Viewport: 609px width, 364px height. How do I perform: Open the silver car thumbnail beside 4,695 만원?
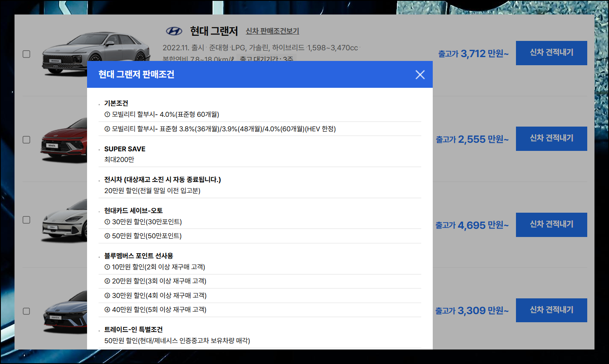pos(64,222)
